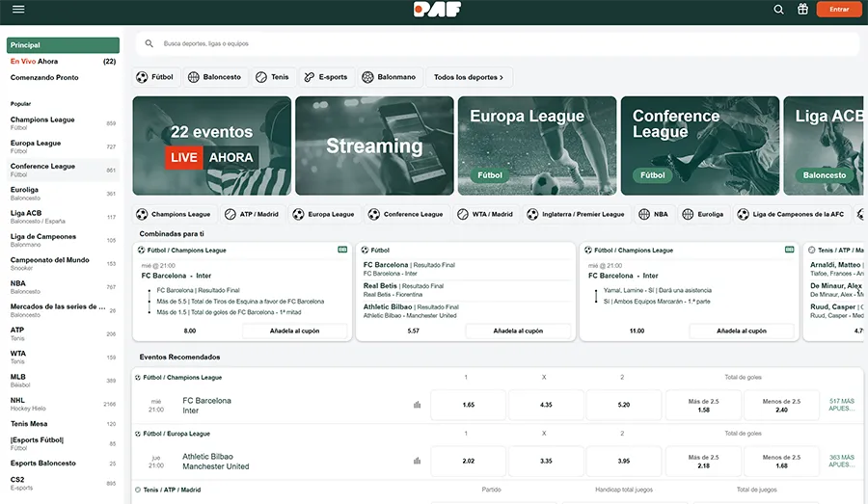The height and width of the screenshot is (504, 868).
Task: Pick Inter win odds 5.20
Action: click(x=624, y=405)
